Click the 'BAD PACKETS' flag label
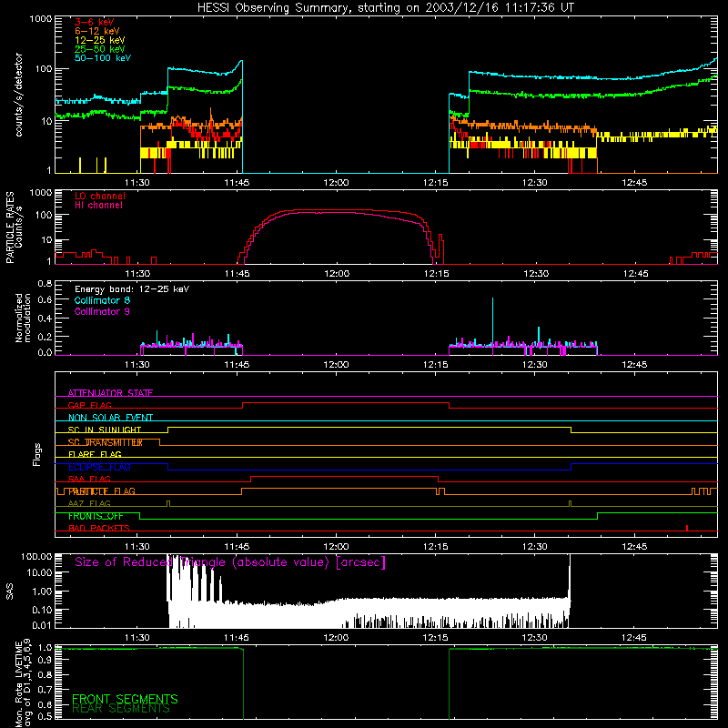This screenshot has width=728, height=728. (99, 528)
